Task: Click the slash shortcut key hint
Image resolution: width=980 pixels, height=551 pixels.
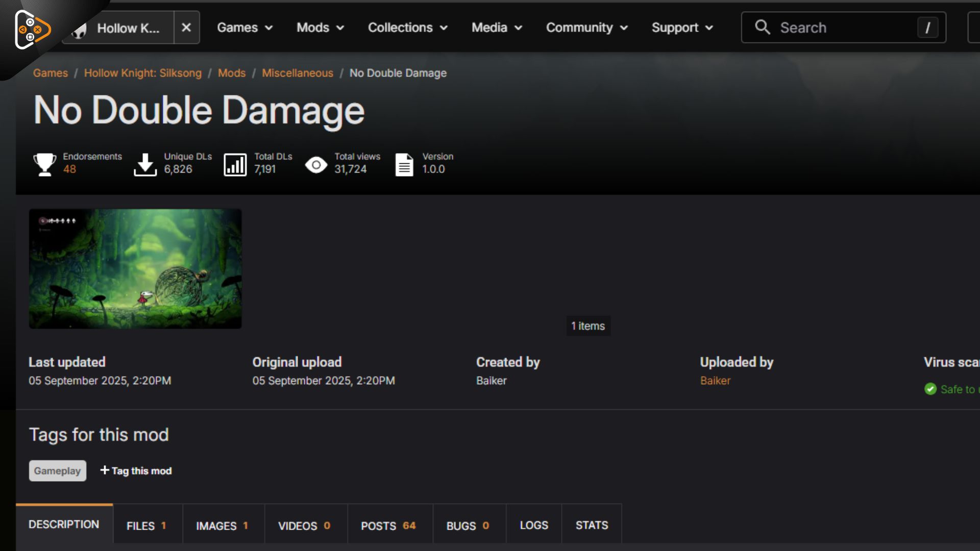Action: pos(927,28)
